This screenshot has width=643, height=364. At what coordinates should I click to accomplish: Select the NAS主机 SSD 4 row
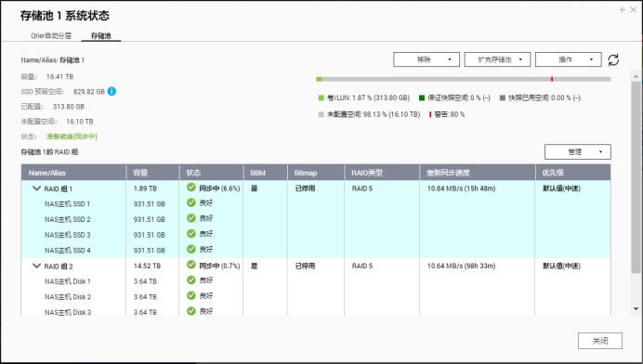pyautogui.click(x=316, y=250)
